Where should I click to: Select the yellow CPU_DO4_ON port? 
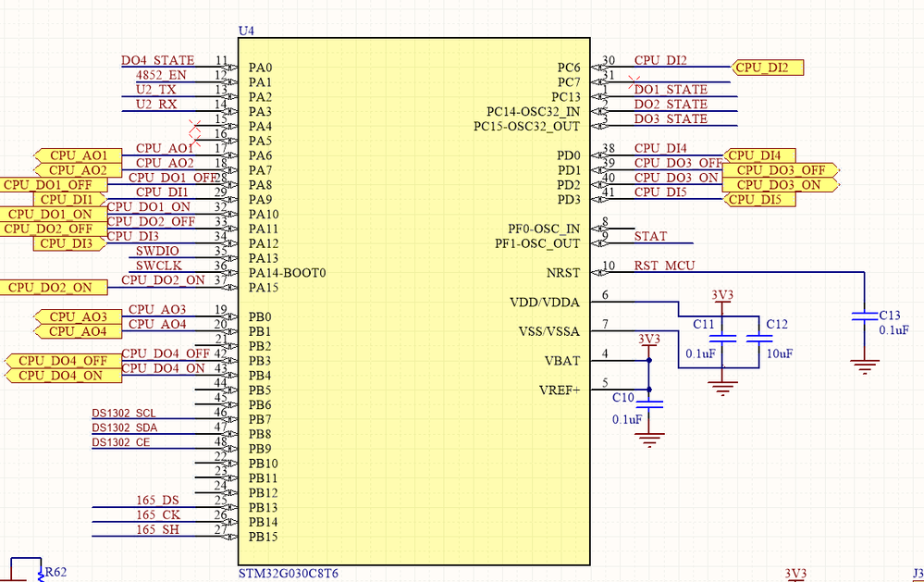pos(64,376)
